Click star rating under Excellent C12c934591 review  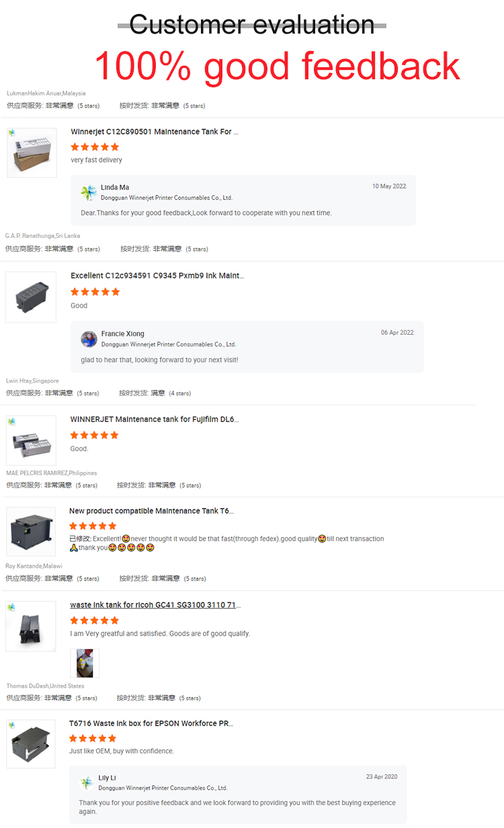pyautogui.click(x=95, y=292)
